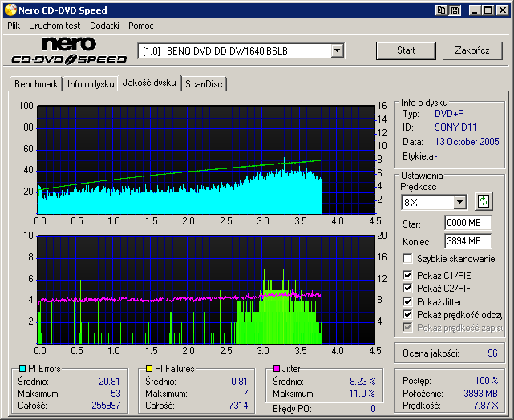Open the 8X speed dropdown arrow
The width and height of the screenshot is (514, 420).
click(x=460, y=202)
